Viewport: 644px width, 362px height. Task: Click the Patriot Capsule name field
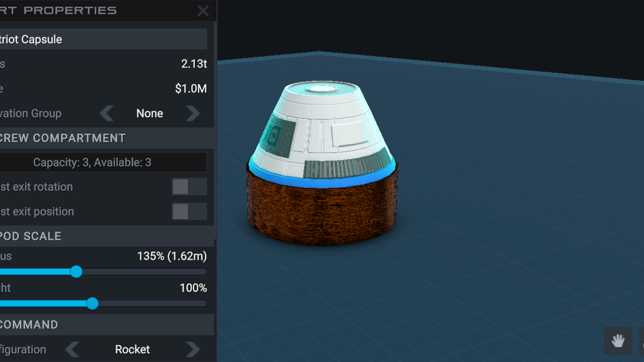point(103,40)
